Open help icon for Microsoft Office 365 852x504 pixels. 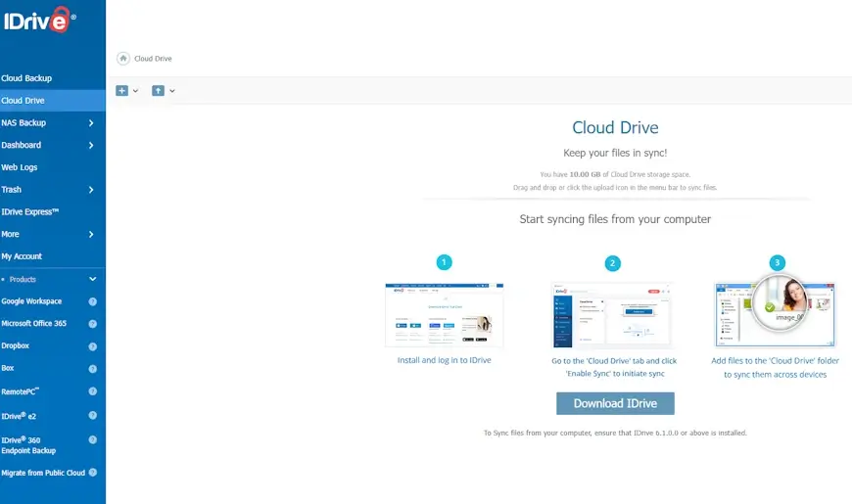coord(92,324)
